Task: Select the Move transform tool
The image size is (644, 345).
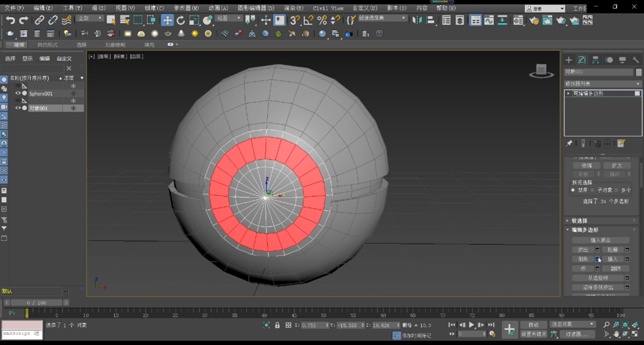Action: point(168,20)
